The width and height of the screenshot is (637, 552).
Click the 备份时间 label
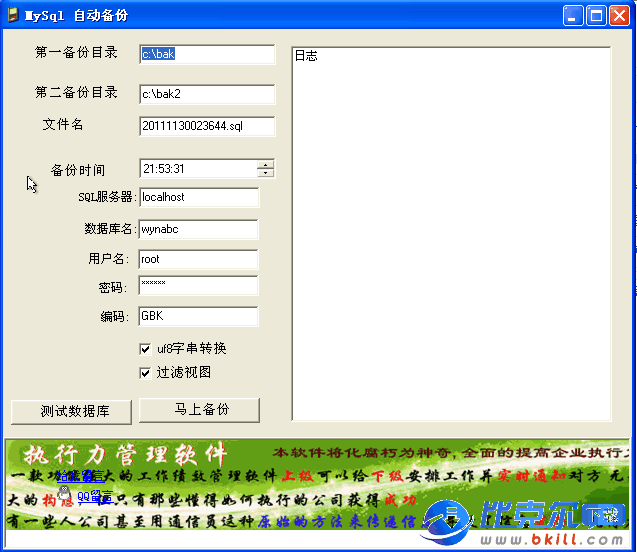[x=78, y=170]
